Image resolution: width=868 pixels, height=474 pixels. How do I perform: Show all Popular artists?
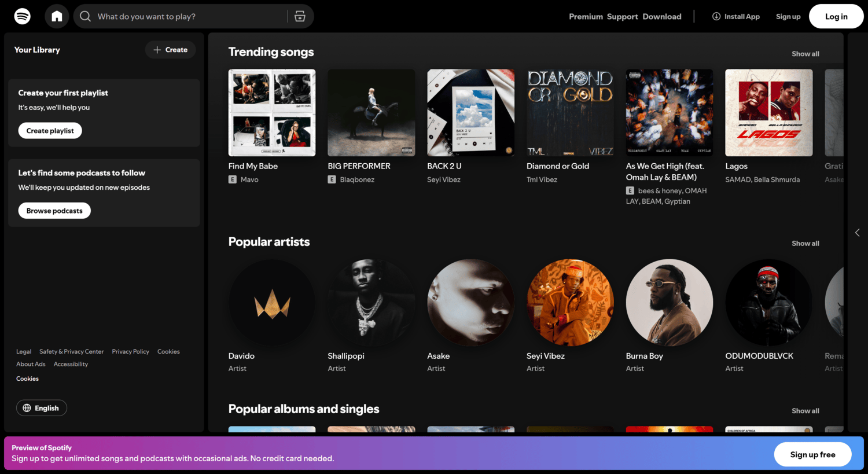tap(806, 244)
